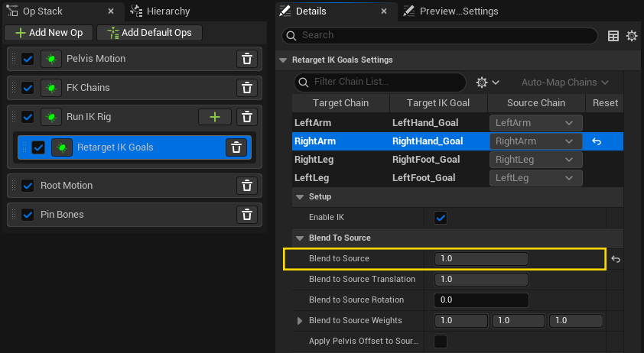Switch Details to property matrix view
Viewport: 644px width, 353px height.
(613, 36)
